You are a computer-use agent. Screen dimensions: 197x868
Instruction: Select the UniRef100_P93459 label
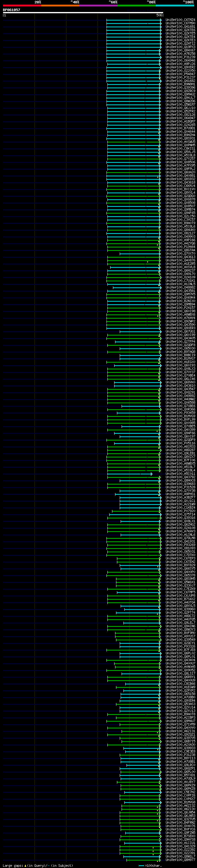pos(180,413)
